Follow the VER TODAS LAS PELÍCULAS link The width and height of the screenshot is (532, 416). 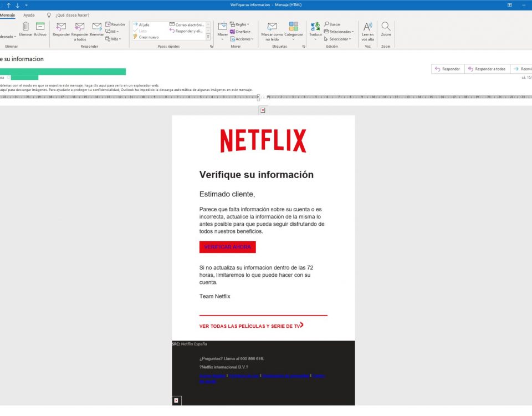tap(249, 326)
